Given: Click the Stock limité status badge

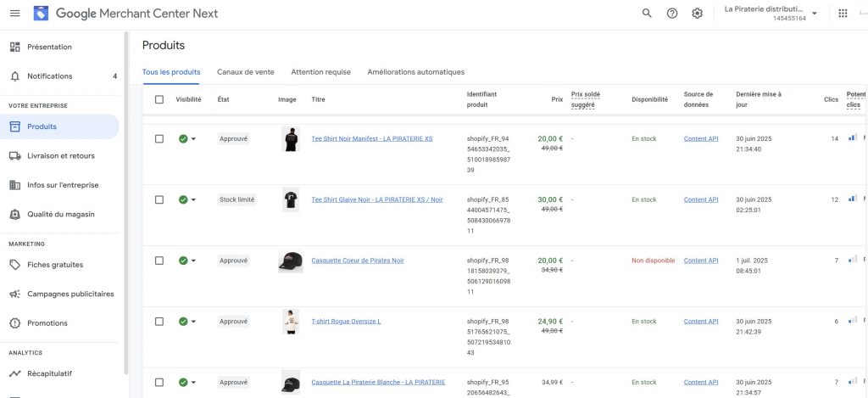Looking at the screenshot, I should pyautogui.click(x=237, y=199).
